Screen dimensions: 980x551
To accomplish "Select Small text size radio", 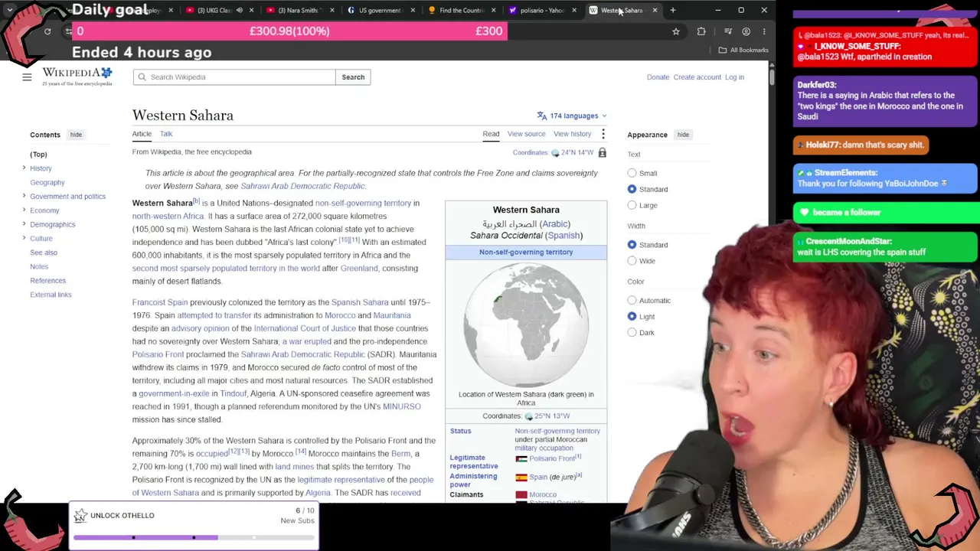I will (x=632, y=173).
